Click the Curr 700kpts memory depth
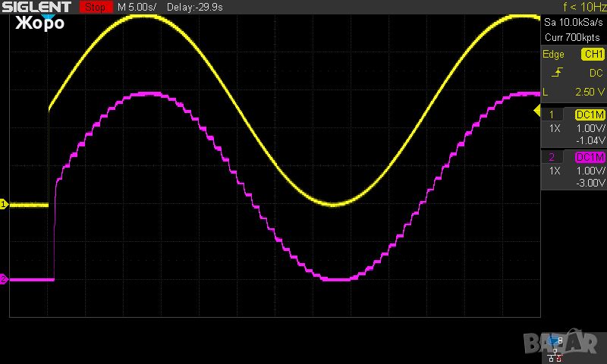Screen dimensions: 607x364 [572, 36]
